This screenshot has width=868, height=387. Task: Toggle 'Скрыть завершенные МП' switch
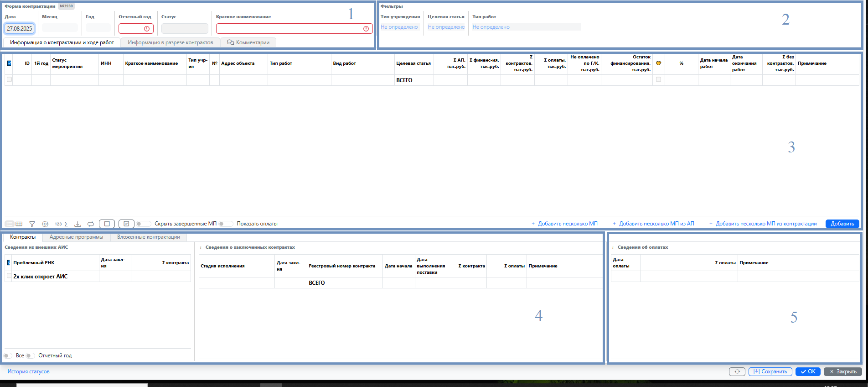click(x=143, y=224)
